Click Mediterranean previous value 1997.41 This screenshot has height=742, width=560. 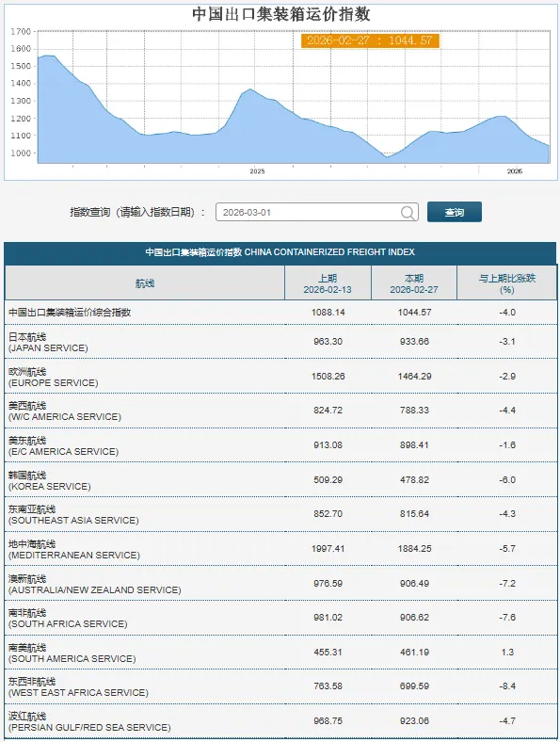point(328,549)
